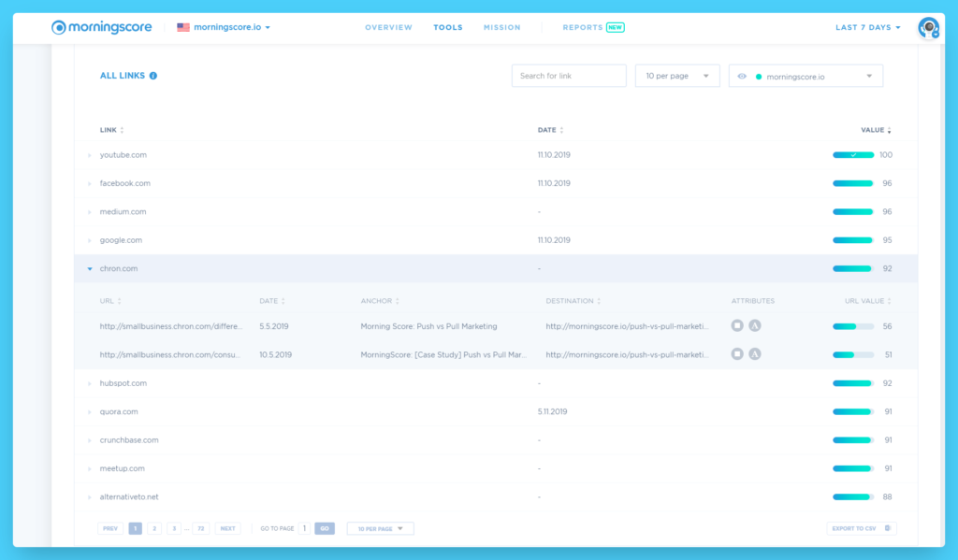Click 'A' attribute icon in differe... row
This screenshot has width=958, height=560.
pos(755,325)
